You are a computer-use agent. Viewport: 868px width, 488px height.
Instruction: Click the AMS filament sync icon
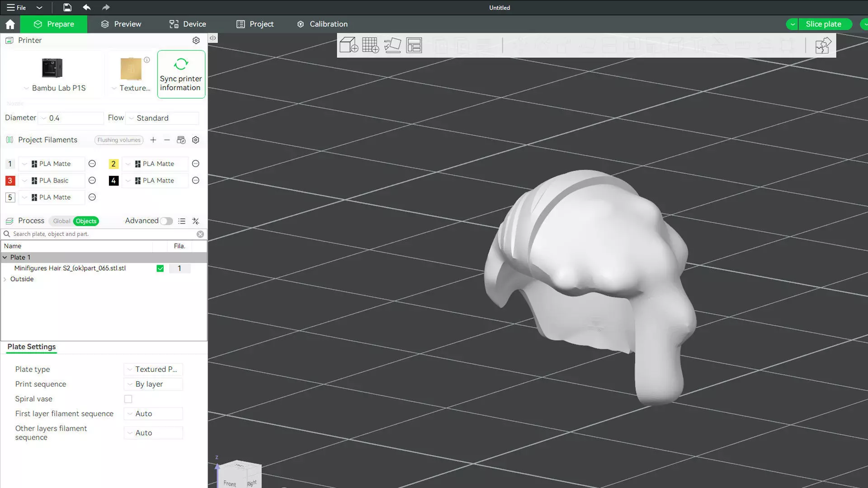[181, 140]
